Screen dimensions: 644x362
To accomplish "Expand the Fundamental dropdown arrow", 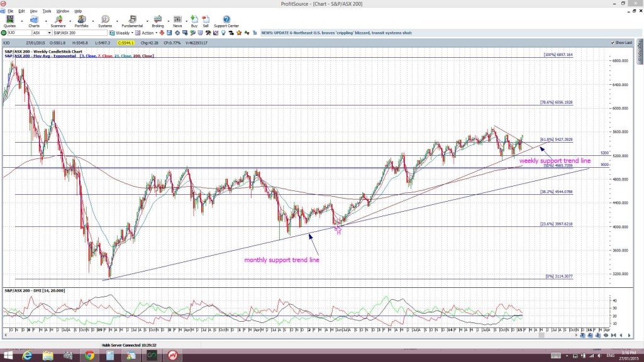I will pos(147,21).
